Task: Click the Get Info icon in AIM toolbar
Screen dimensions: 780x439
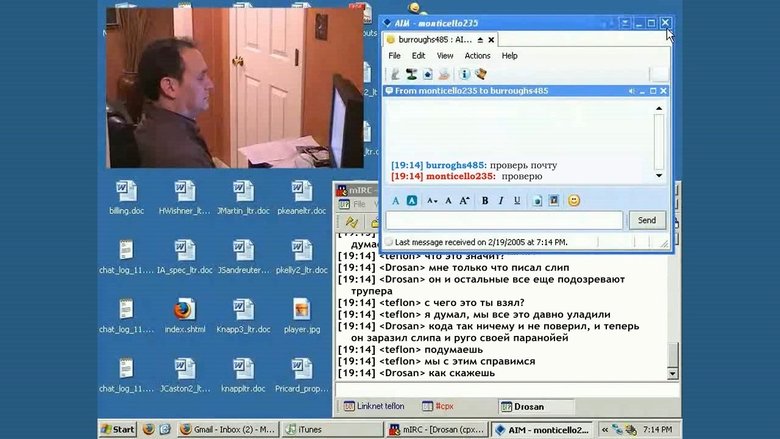Action: click(x=464, y=74)
